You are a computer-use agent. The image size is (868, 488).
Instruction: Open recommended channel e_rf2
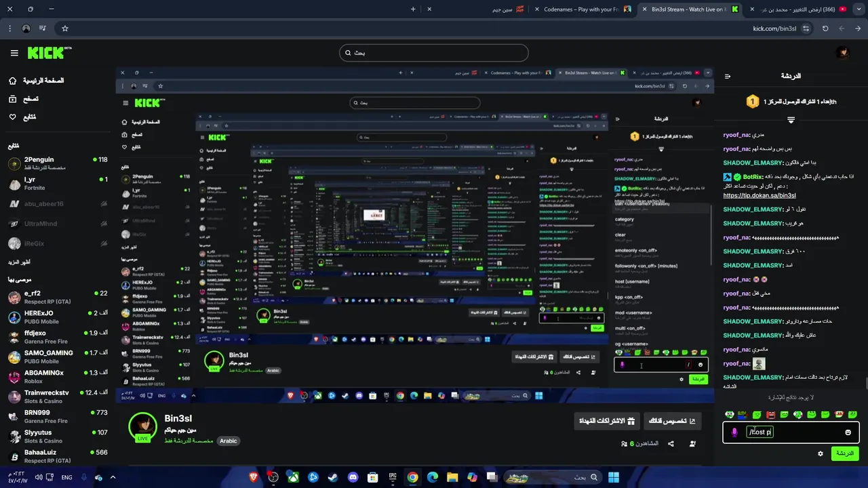click(x=57, y=298)
